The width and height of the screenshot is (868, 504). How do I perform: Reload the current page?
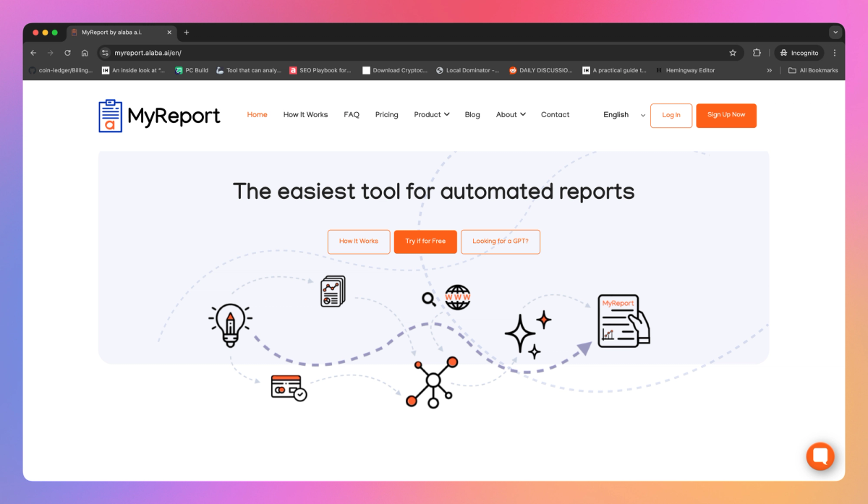(x=67, y=53)
